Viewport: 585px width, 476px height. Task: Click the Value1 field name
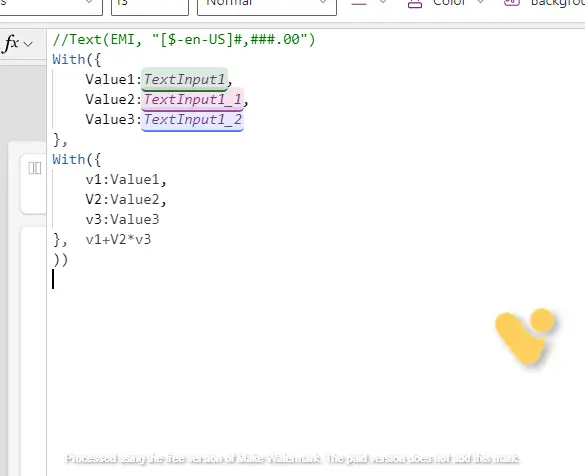click(110, 79)
